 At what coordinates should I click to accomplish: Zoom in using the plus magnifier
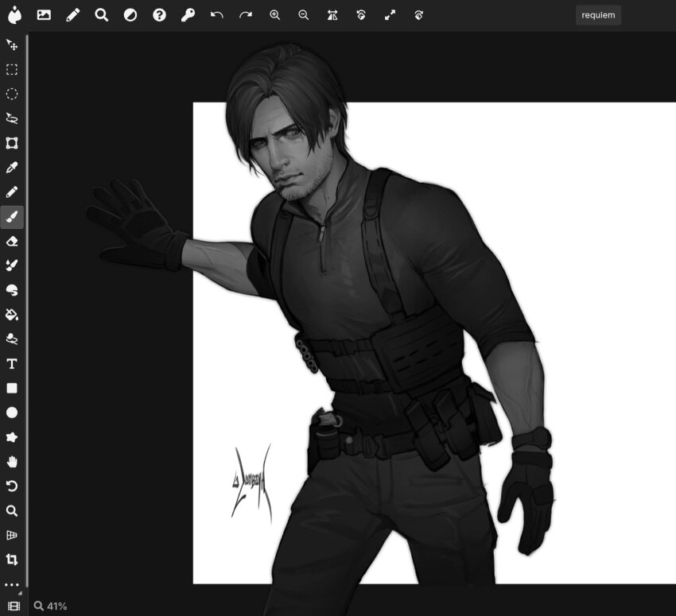coord(274,15)
